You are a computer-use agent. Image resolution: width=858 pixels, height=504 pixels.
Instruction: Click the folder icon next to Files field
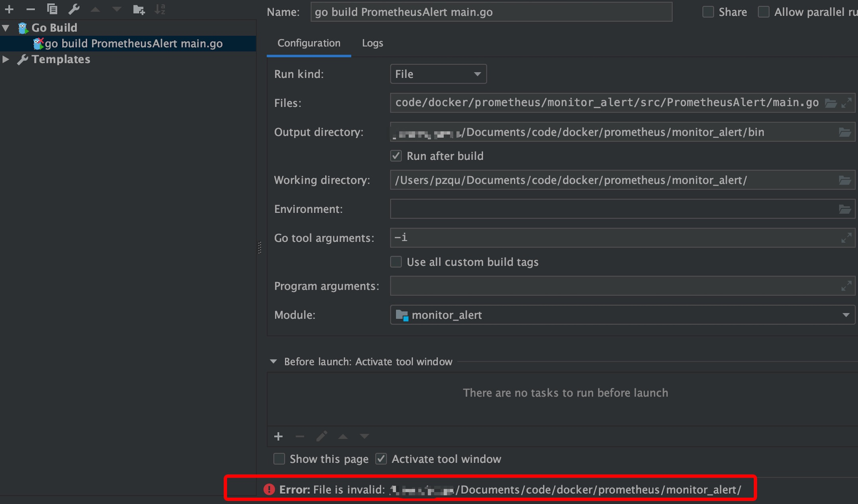[832, 103]
